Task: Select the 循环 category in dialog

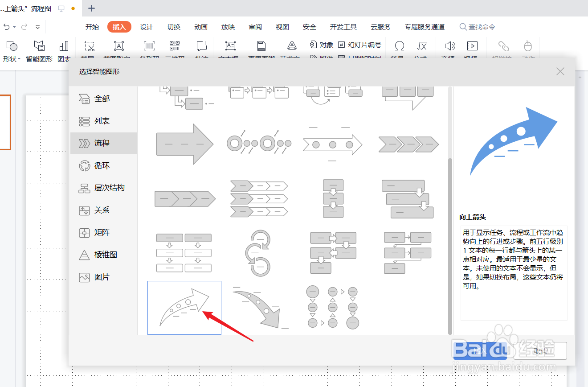Action: [x=103, y=165]
